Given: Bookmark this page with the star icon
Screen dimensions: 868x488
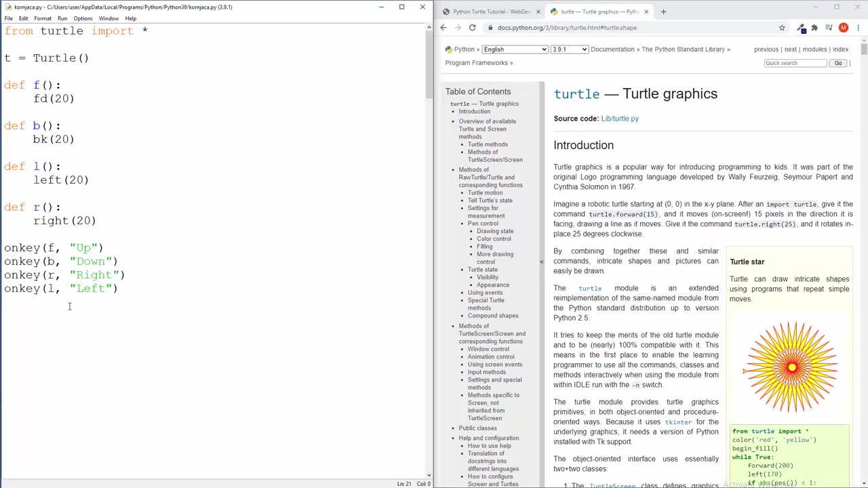Looking at the screenshot, I should coord(782,28).
